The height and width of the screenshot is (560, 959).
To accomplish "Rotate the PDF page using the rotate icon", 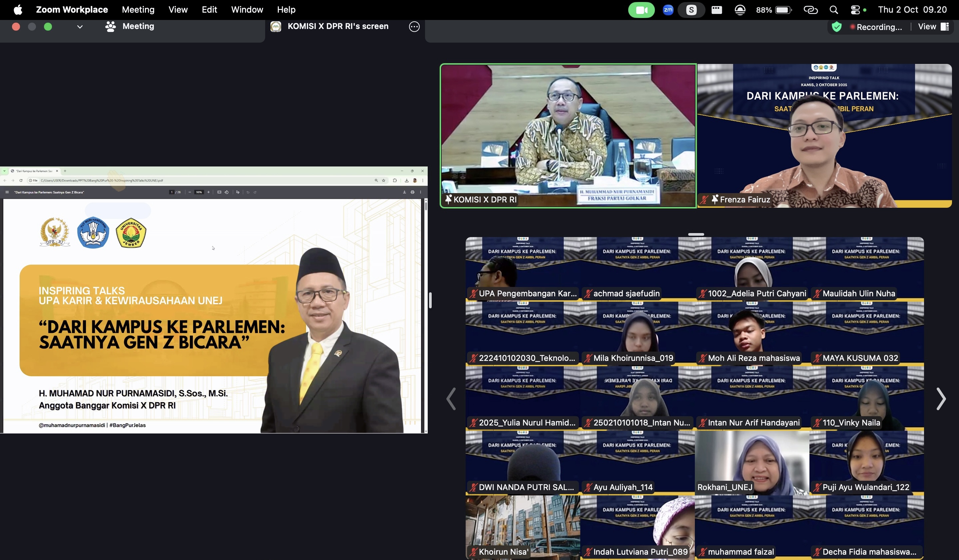I will pos(227,192).
